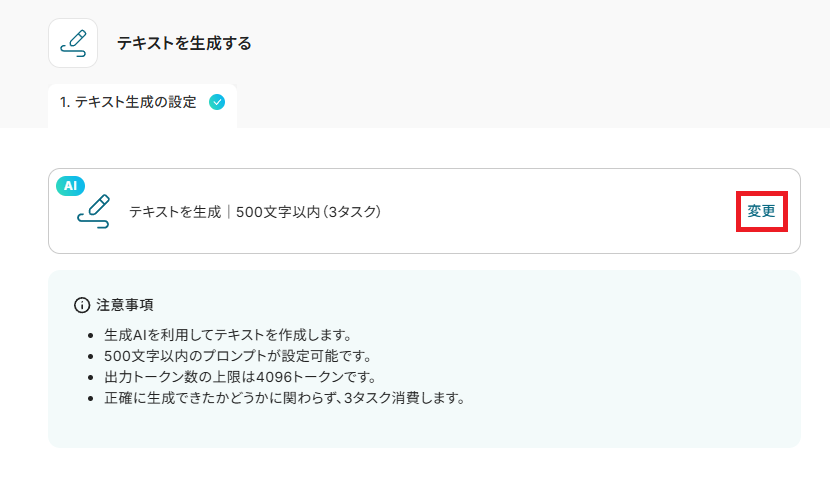The width and height of the screenshot is (830, 477).
Task: Click the 変更 link to change the action
Action: (x=761, y=211)
